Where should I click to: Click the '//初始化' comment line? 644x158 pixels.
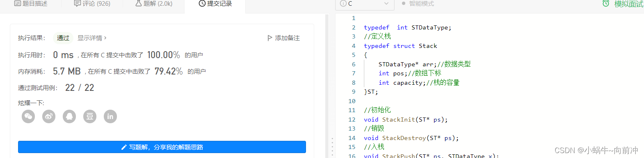[377, 110]
